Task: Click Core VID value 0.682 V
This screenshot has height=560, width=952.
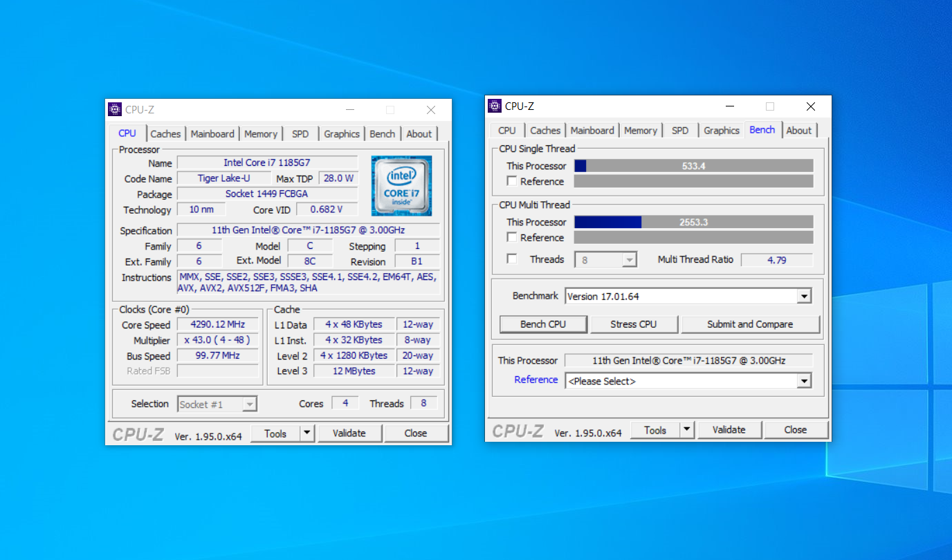Action: [327, 209]
